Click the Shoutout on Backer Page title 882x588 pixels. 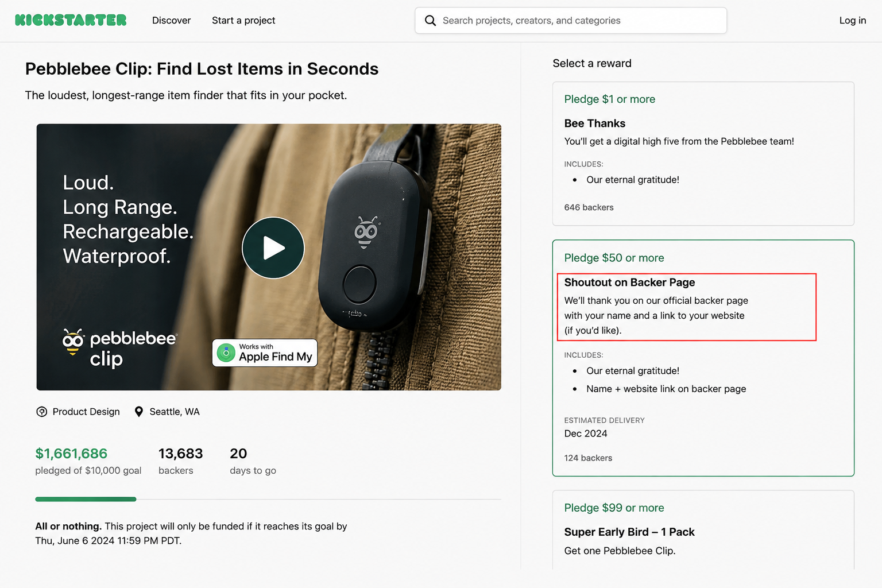629,283
